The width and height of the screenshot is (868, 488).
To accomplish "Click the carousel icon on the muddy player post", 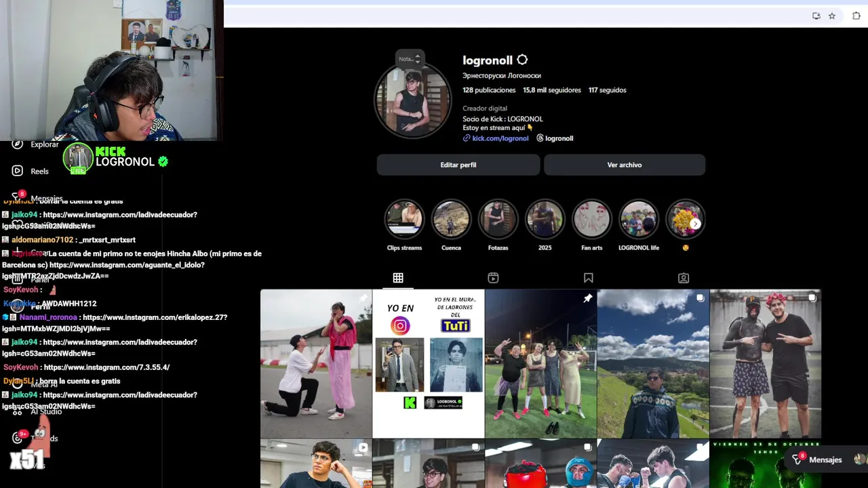I will [x=812, y=298].
